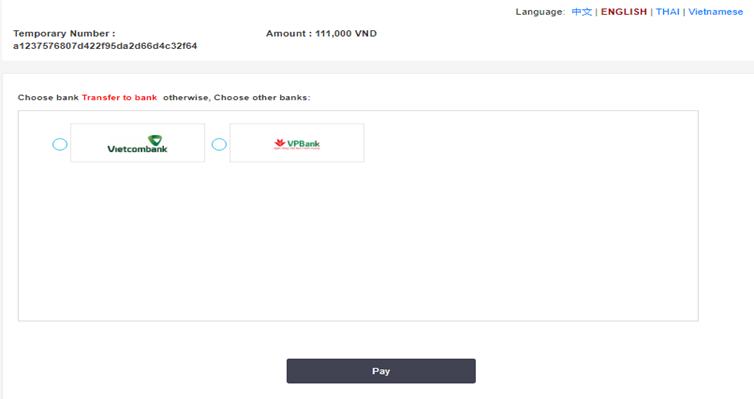
Task: Click the VPBank logo tile
Action: [x=297, y=143]
